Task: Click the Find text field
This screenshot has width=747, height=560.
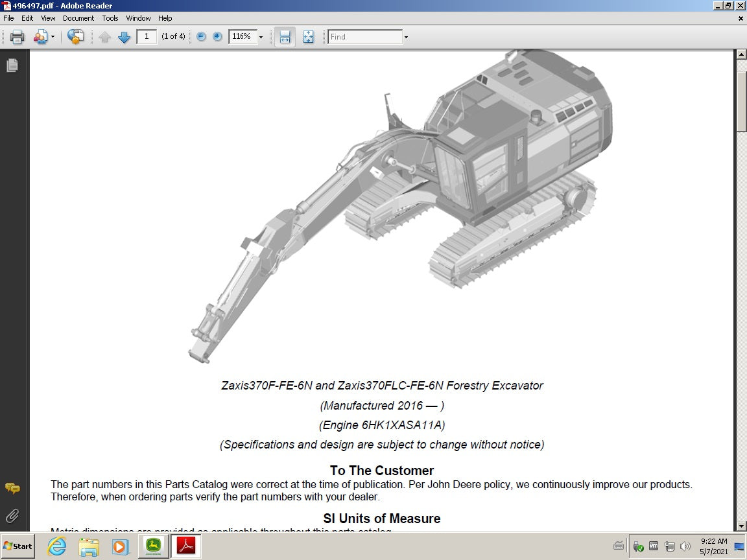Action: coord(364,37)
